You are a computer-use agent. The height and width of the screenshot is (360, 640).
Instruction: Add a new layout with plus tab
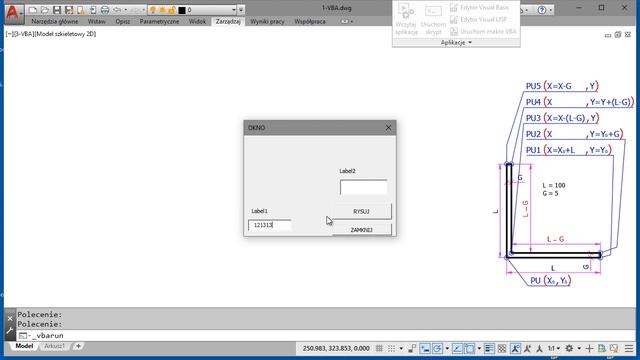(x=78, y=346)
